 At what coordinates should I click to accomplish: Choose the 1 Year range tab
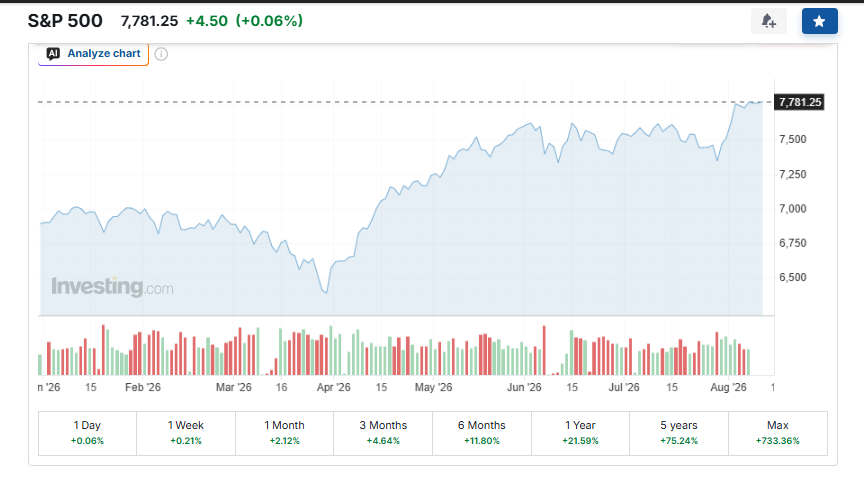[580, 433]
